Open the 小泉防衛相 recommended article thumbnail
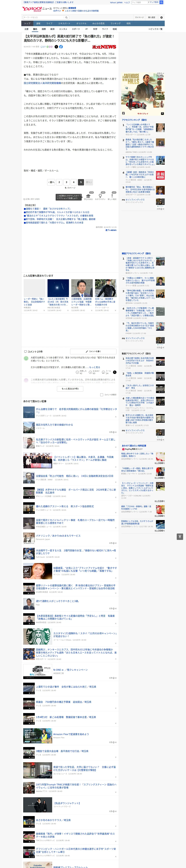This screenshot has height=868, width=186. [x=82, y=288]
